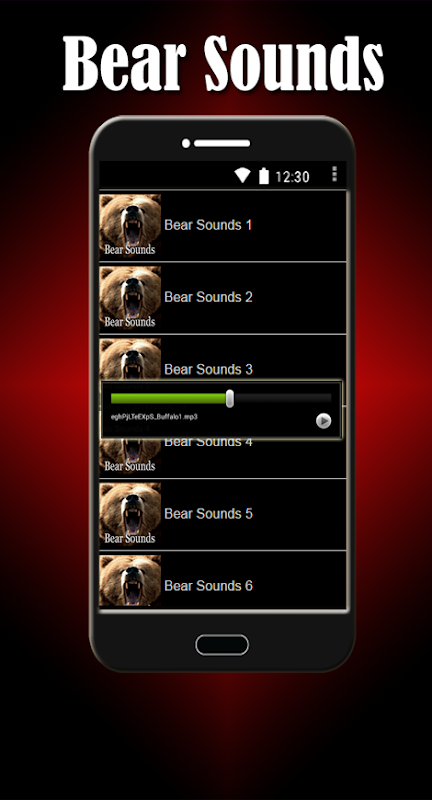The width and height of the screenshot is (432, 800).
Task: Open the three-dot overflow menu
Action: [x=334, y=174]
